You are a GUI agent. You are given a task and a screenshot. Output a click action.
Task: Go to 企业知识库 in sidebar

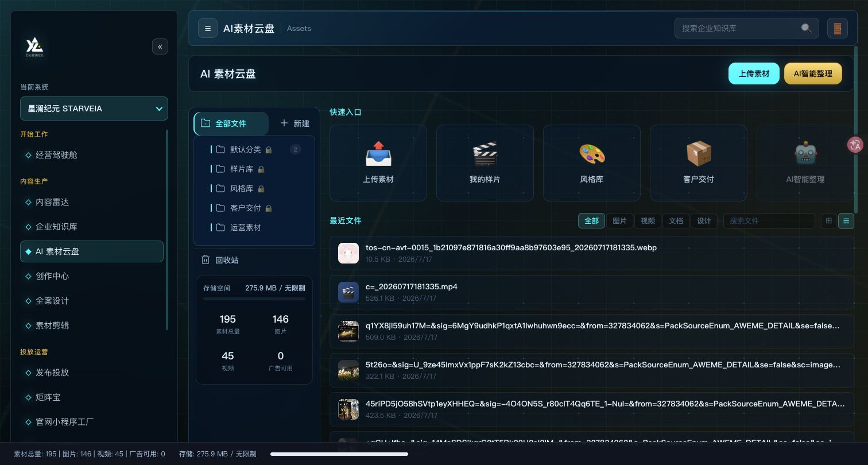coord(92,227)
